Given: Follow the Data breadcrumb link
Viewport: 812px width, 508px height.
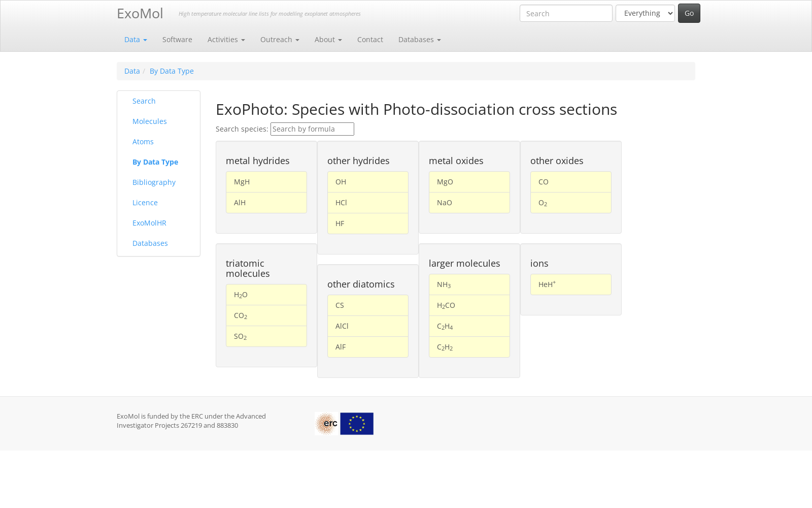Looking at the screenshot, I should point(132,71).
